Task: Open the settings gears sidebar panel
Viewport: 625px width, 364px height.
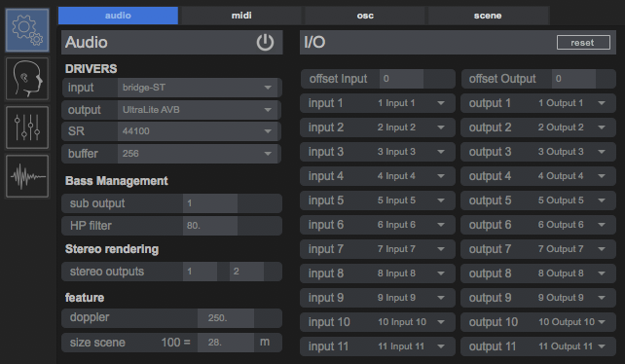Action: [27, 30]
